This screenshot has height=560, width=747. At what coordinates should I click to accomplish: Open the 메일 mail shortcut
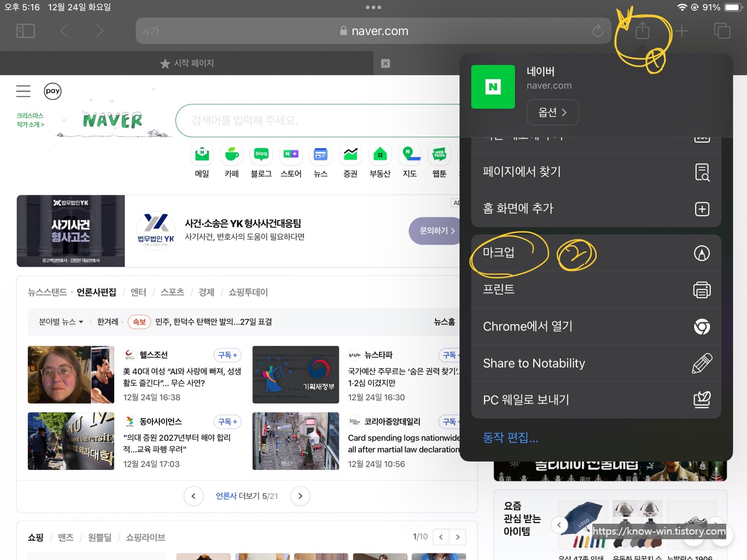[202, 161]
